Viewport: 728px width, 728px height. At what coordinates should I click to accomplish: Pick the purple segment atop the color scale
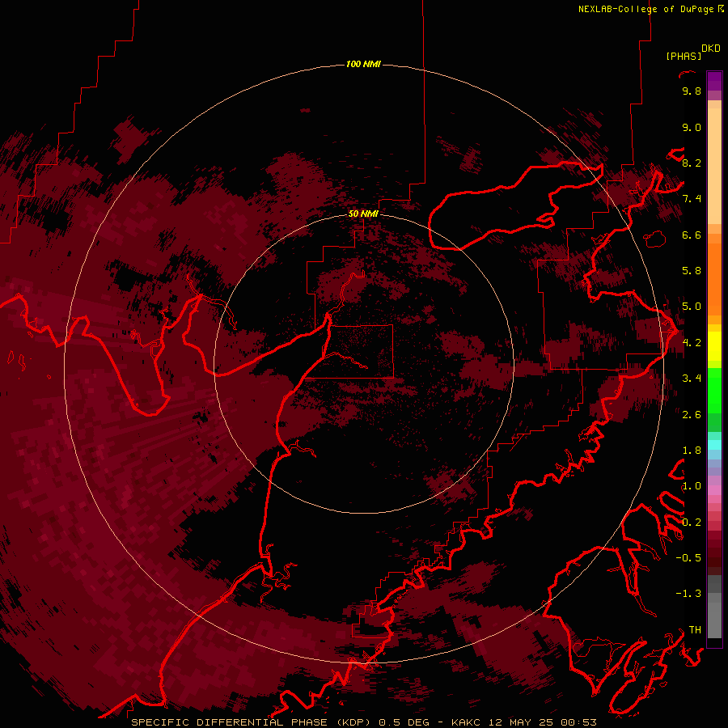coord(714,81)
